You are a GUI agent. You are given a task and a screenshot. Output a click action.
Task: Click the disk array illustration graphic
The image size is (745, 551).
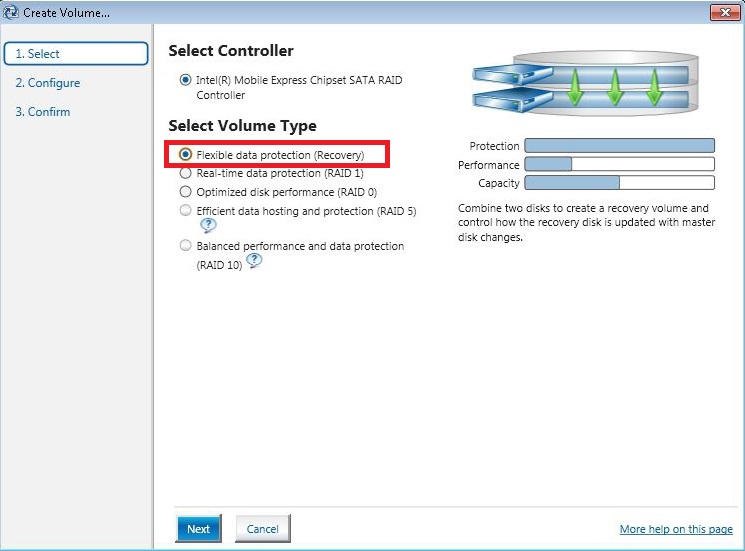point(585,84)
